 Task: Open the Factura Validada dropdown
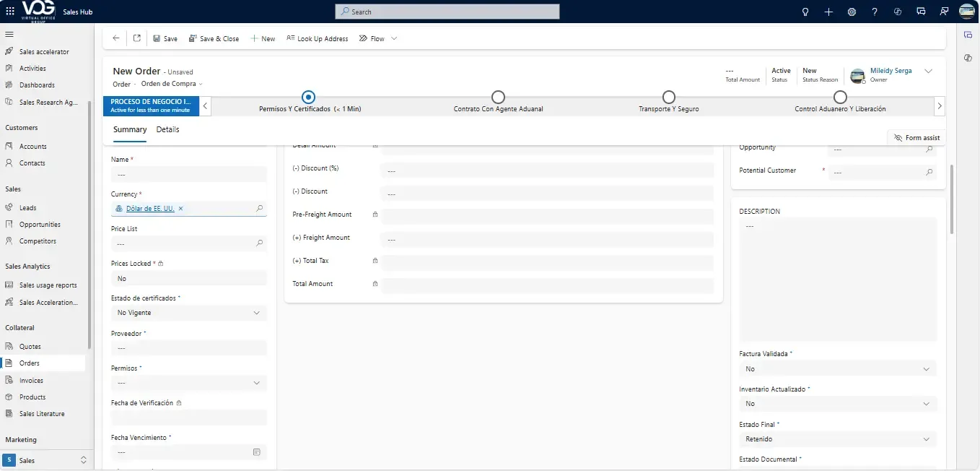927,369
